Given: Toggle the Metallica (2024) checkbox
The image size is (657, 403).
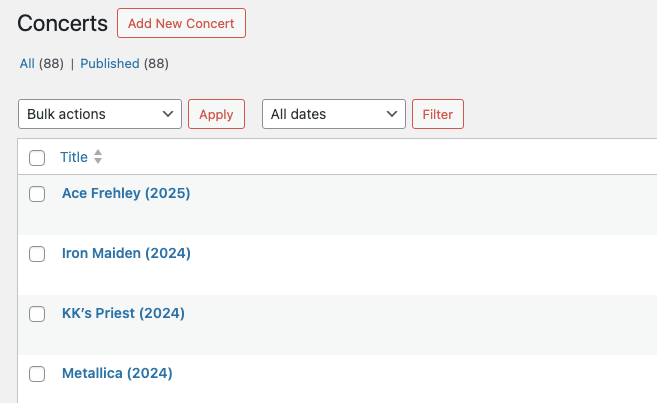Looking at the screenshot, I should point(37,374).
